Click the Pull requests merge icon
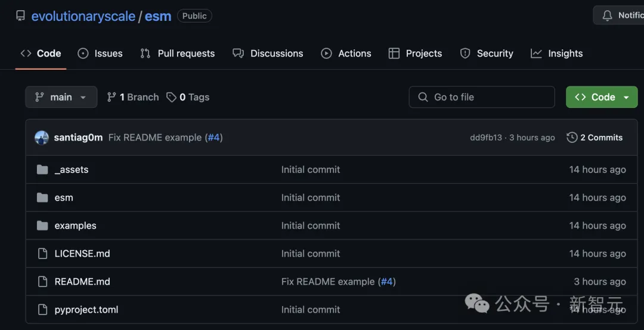Image resolution: width=644 pixels, height=330 pixels. coord(145,54)
